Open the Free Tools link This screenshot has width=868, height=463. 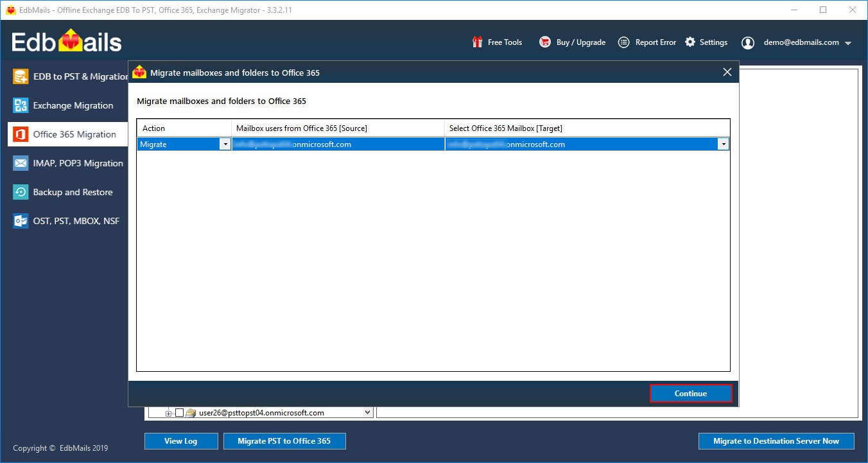click(505, 42)
